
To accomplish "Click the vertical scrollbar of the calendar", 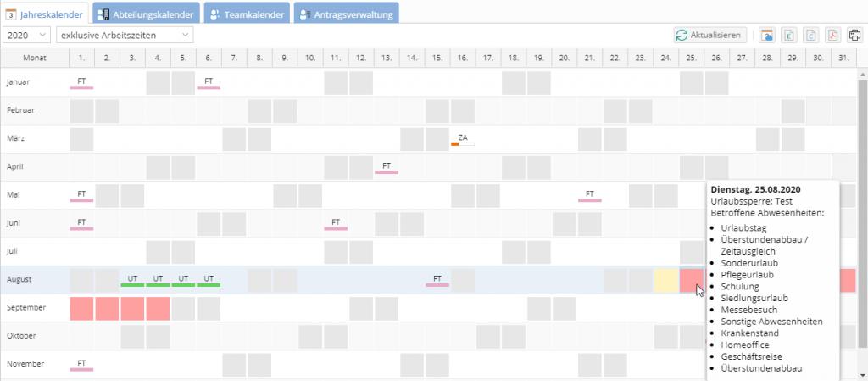I will 863,212.
